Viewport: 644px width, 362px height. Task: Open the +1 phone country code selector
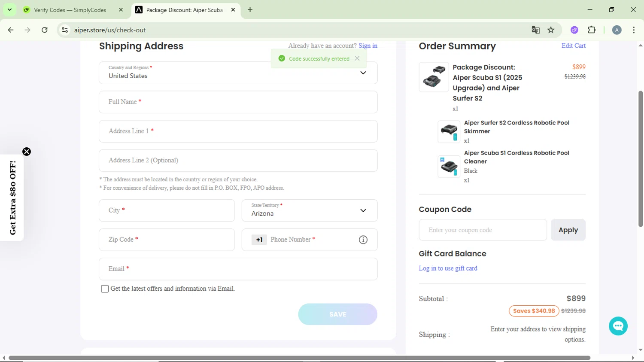(x=259, y=240)
